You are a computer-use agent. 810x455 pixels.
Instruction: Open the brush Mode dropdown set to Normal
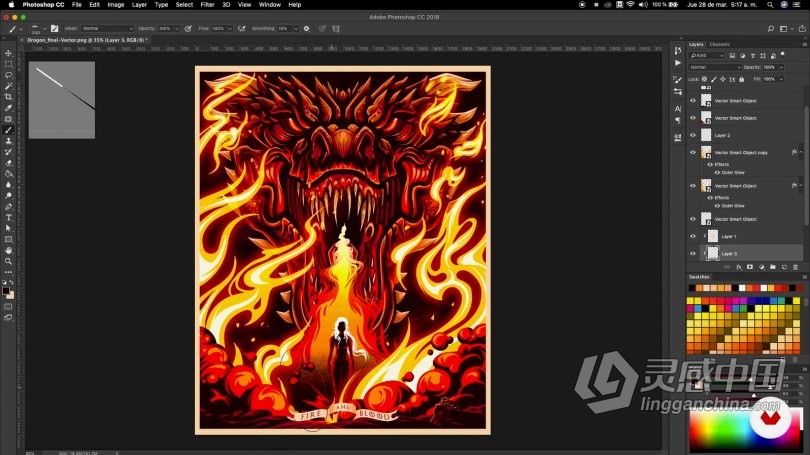[107, 29]
